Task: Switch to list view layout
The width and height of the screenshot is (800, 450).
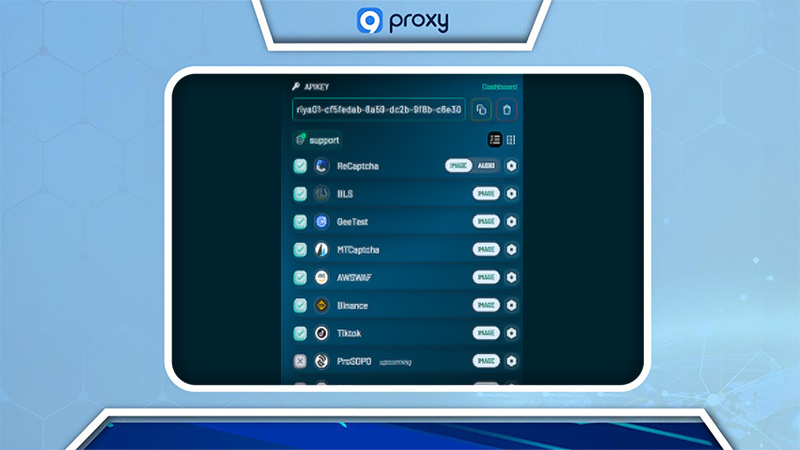Action: pos(494,140)
